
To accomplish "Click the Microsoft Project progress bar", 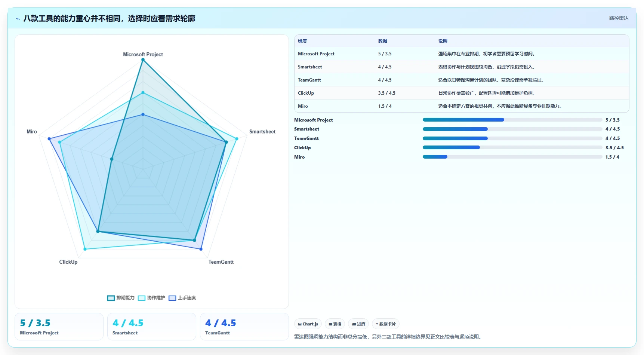I will pos(512,120).
